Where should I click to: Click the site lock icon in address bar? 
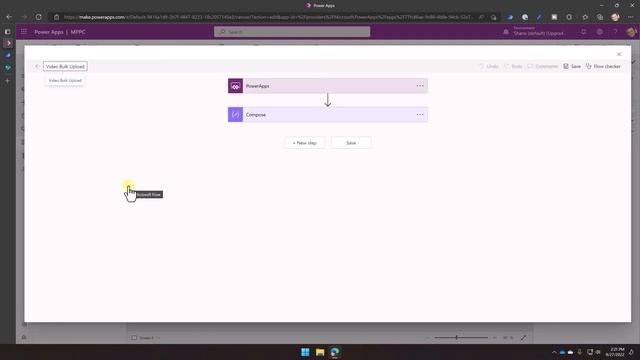point(56,17)
